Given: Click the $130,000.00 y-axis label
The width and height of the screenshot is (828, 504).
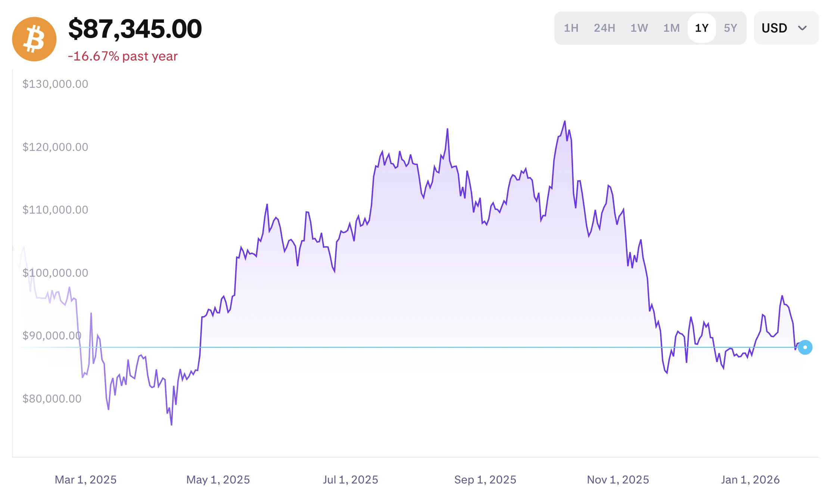Looking at the screenshot, I should (x=55, y=84).
